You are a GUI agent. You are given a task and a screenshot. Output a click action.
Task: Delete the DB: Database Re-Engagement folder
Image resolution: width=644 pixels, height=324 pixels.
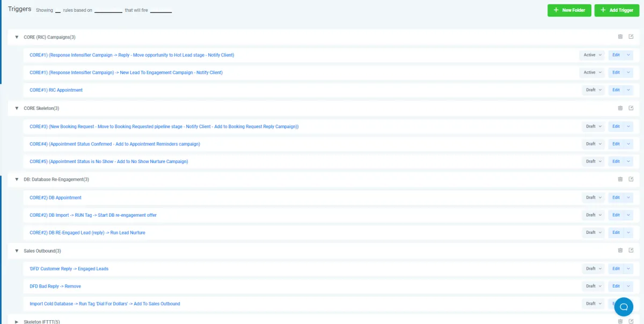pos(620,179)
